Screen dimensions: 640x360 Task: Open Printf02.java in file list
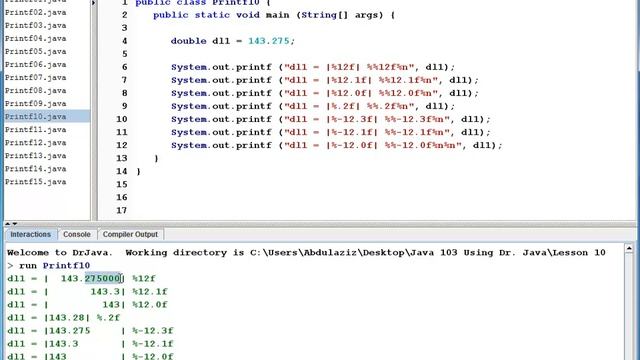pyautogui.click(x=36, y=12)
